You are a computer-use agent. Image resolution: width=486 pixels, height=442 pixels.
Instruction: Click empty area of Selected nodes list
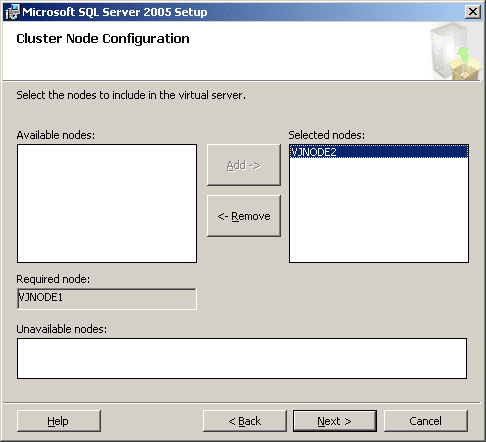coord(379,210)
